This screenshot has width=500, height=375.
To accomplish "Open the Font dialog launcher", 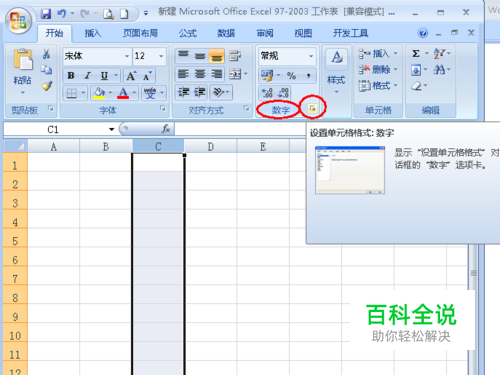I will tap(163, 108).
